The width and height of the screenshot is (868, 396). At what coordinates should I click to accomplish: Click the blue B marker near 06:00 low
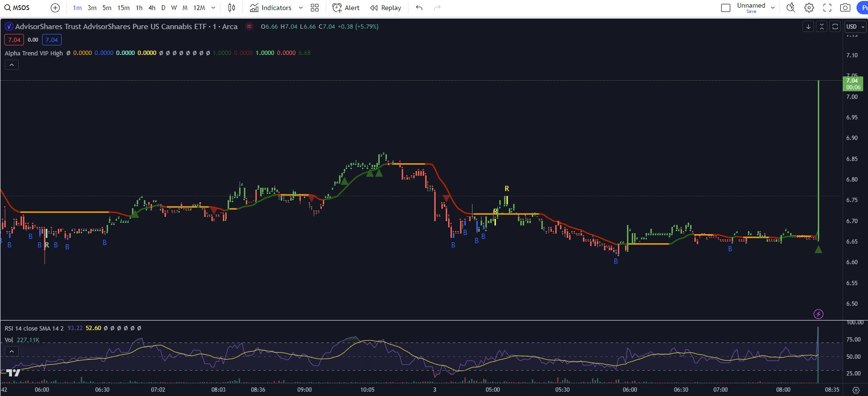(616, 261)
